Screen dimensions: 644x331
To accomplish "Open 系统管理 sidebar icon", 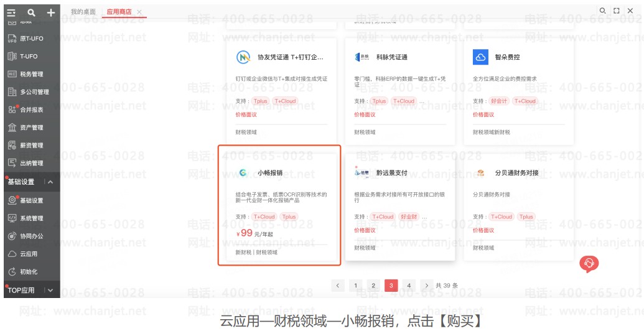I will 12,218.
